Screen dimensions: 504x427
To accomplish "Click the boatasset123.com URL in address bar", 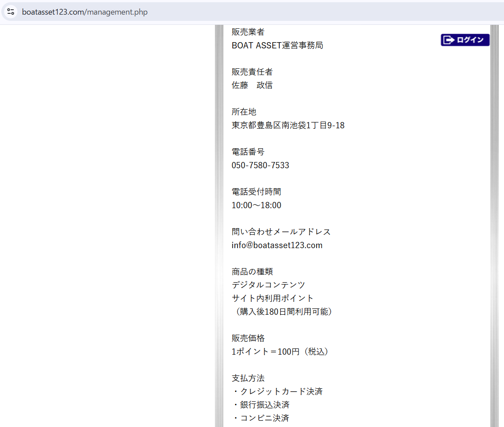I will pyautogui.click(x=85, y=12).
